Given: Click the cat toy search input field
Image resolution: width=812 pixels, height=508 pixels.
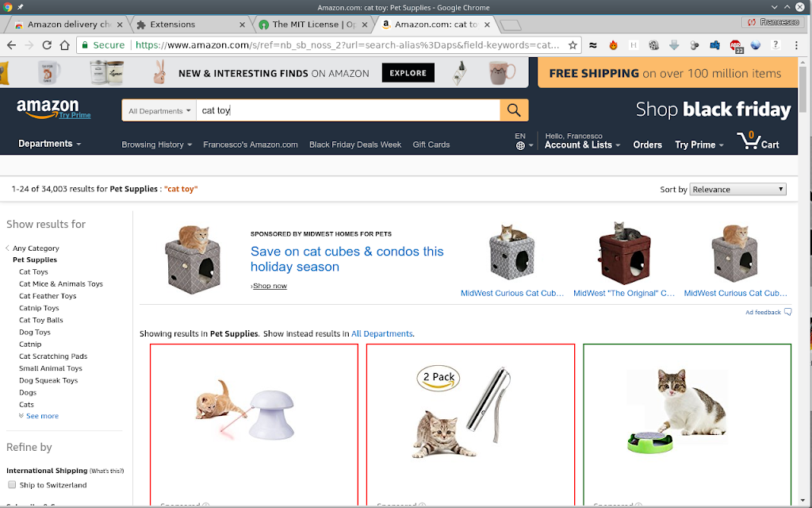Looking at the screenshot, I should click(x=348, y=110).
